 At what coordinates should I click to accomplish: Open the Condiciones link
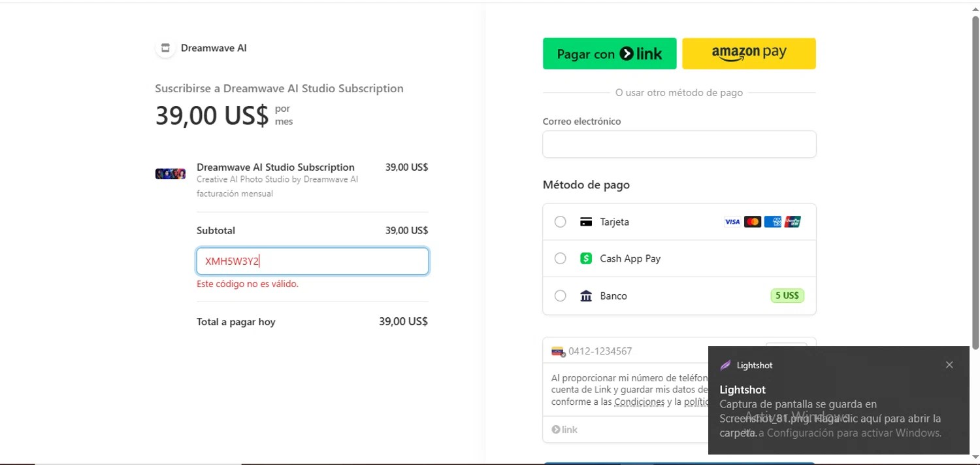pos(639,402)
